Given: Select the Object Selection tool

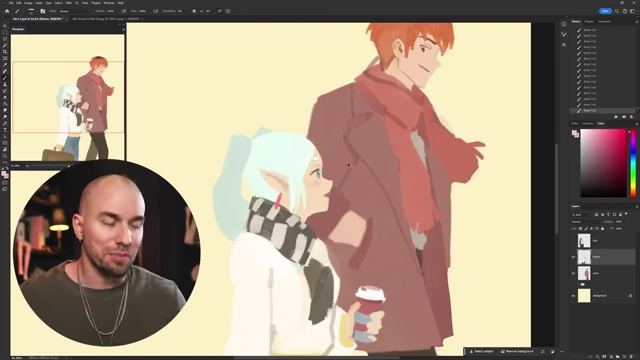Looking at the screenshot, I should [x=5, y=45].
